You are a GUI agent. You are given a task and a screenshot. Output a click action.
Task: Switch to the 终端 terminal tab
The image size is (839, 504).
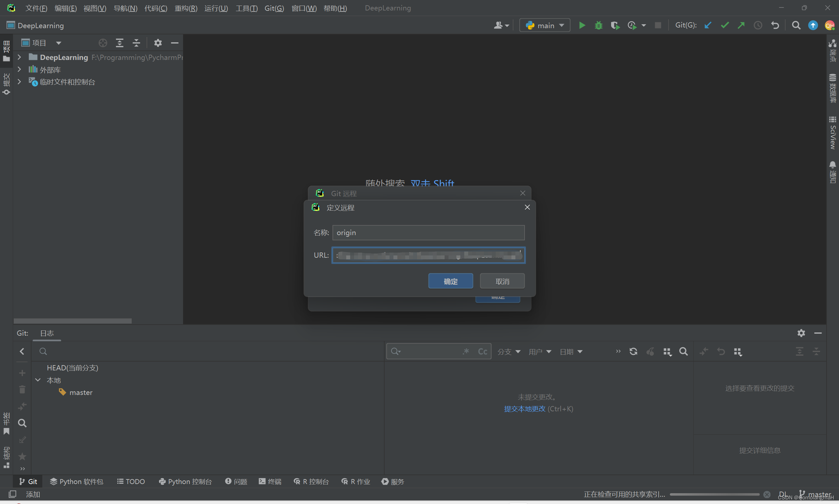[x=270, y=482]
